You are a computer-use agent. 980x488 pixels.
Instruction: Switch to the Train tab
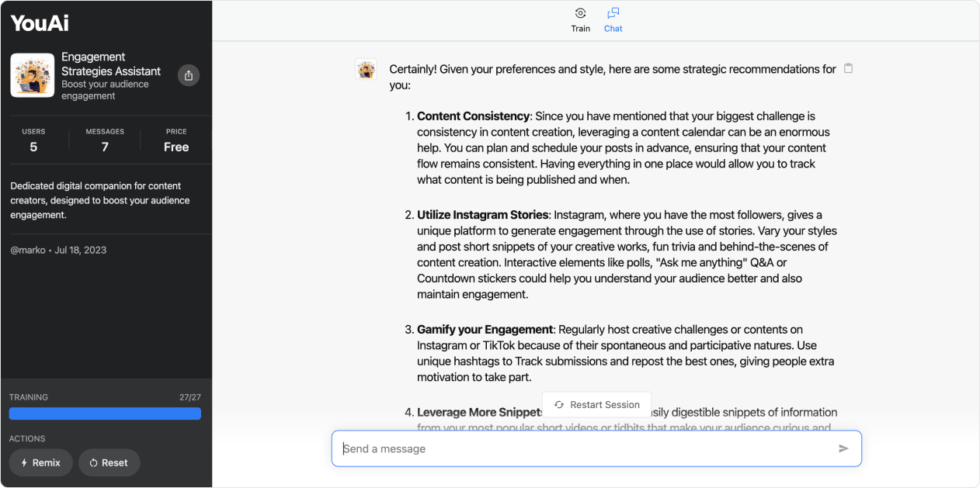pyautogui.click(x=580, y=20)
